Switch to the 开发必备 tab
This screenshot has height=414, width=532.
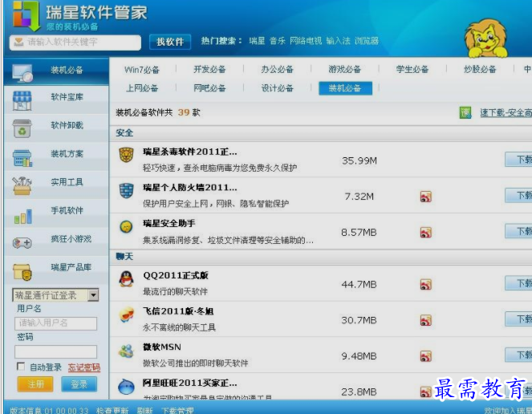tap(209, 70)
